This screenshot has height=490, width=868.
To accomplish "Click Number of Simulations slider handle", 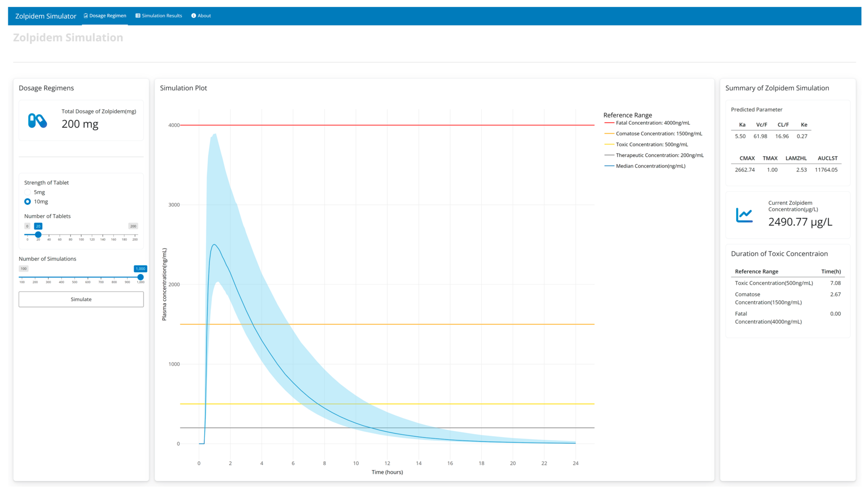I will tap(141, 277).
